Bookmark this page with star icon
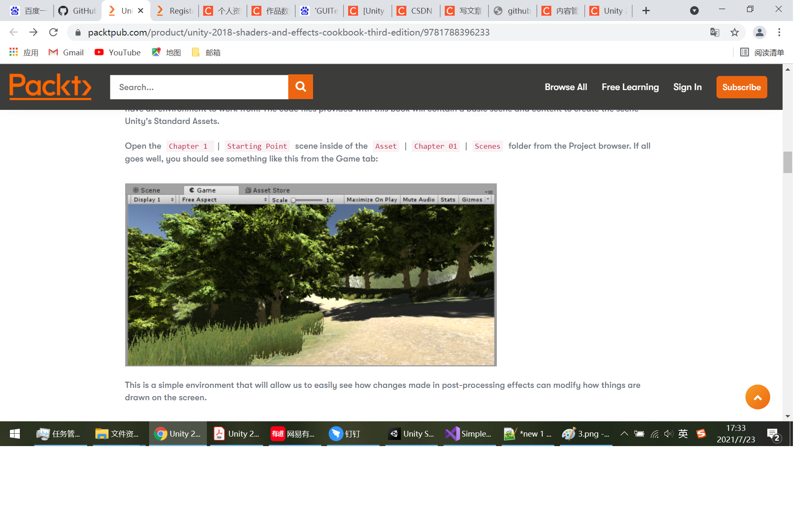The width and height of the screenshot is (802, 532). 734,32
